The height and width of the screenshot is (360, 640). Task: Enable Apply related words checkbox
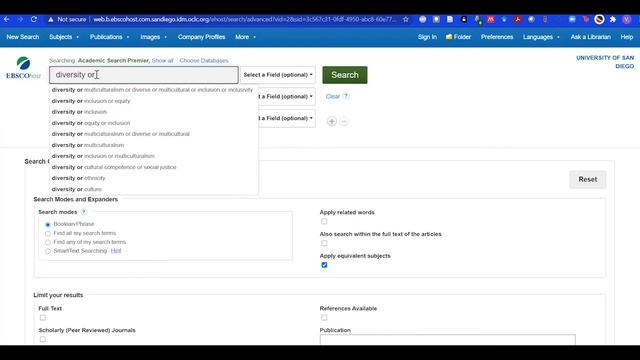tap(324, 222)
